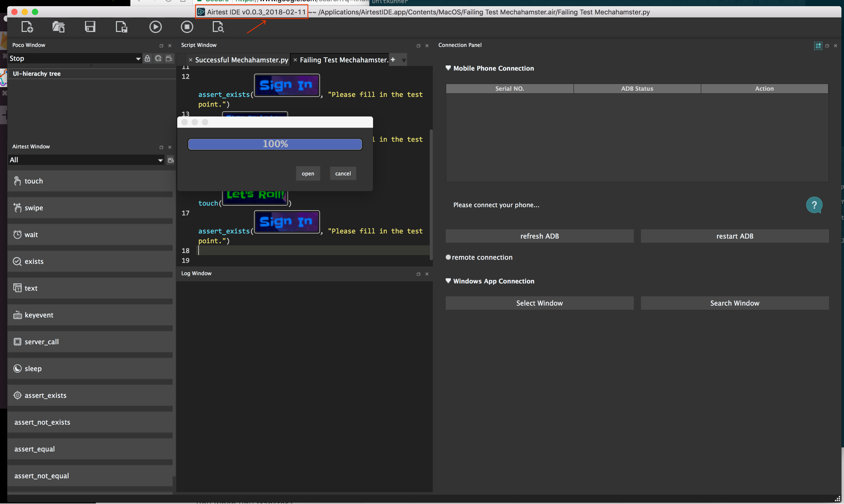The height and width of the screenshot is (504, 844).
Task: Click assert_equal entry
Action: click(x=90, y=449)
